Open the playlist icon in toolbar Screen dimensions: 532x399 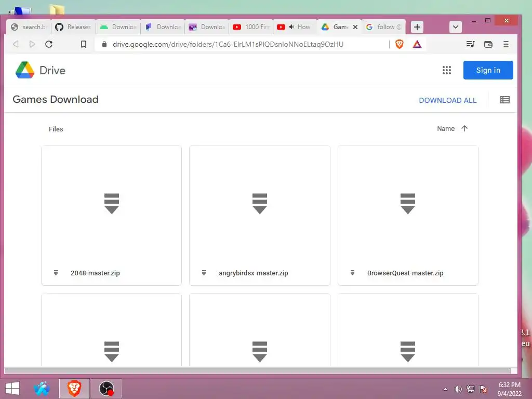[x=470, y=44]
